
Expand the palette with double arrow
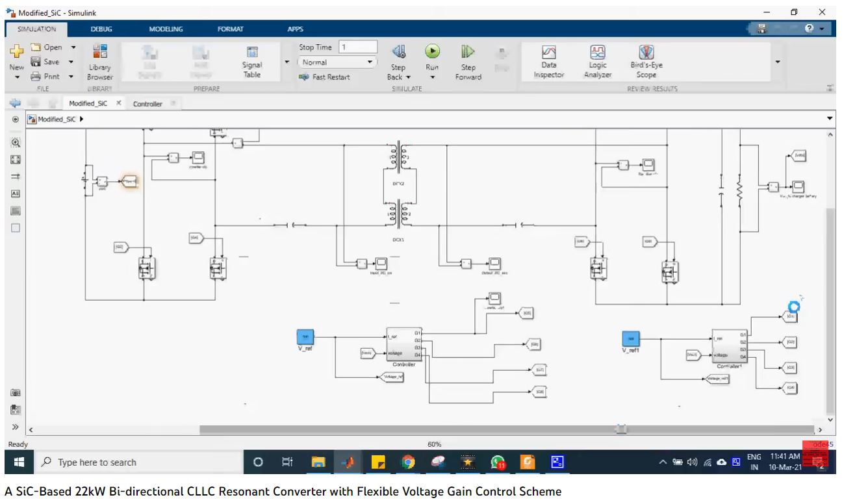[x=16, y=427]
